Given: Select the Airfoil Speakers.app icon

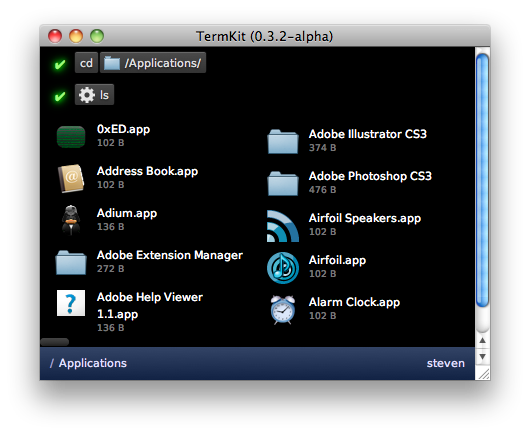Looking at the screenshot, I should point(283,226).
